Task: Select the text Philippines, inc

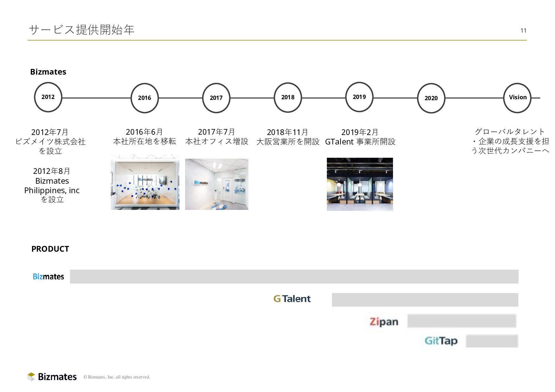Action: (x=52, y=190)
